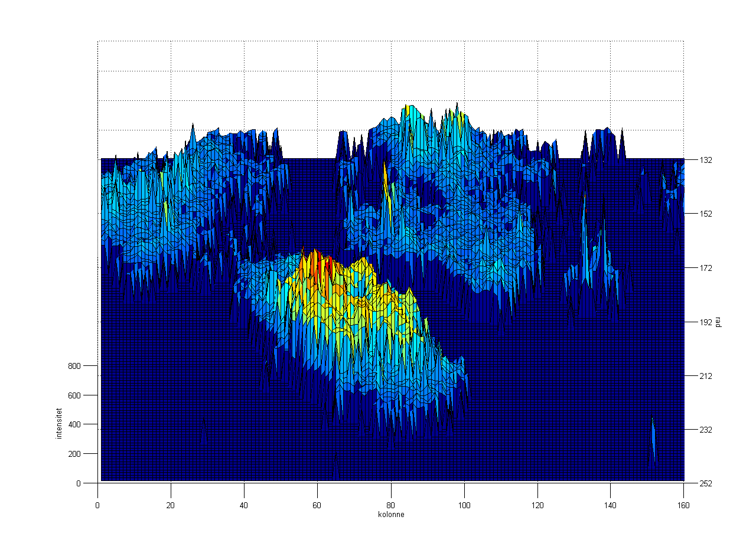
Task: Click rad tick label '232'
Action: pyautogui.click(x=706, y=430)
